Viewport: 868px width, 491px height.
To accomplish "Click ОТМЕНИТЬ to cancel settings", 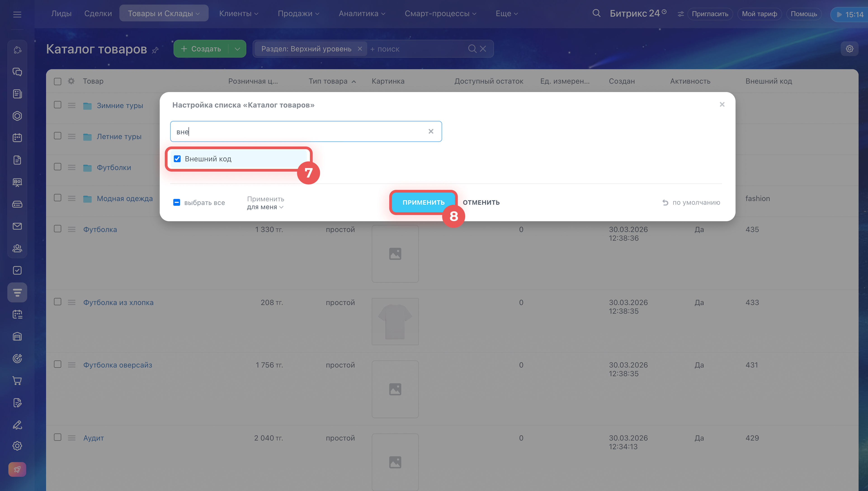I will (x=481, y=202).
